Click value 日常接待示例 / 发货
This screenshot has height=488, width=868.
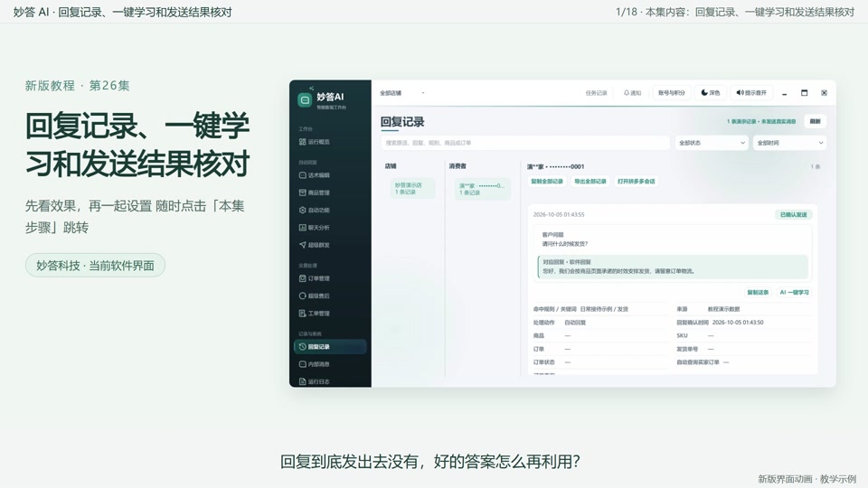[x=604, y=309]
